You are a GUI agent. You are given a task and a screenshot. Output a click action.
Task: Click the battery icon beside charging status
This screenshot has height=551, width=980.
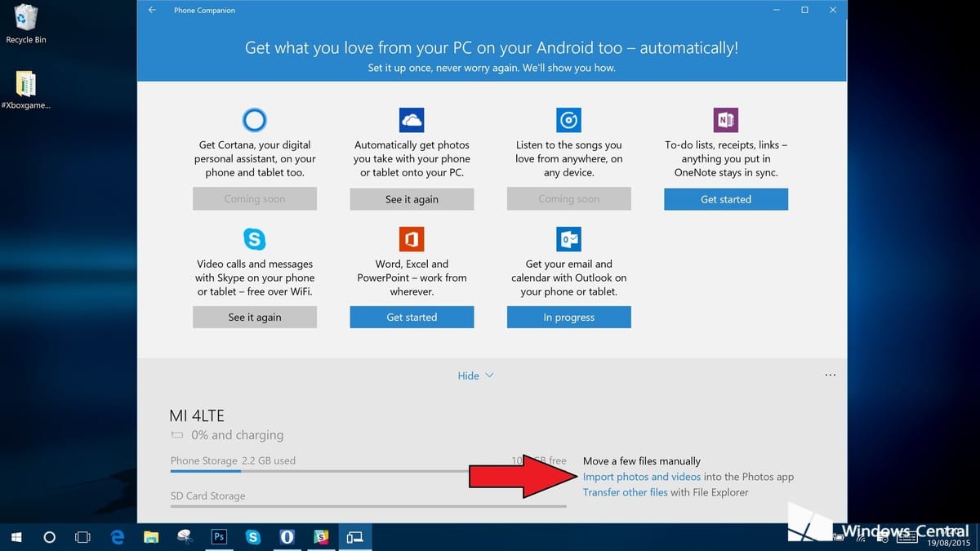pyautogui.click(x=177, y=436)
